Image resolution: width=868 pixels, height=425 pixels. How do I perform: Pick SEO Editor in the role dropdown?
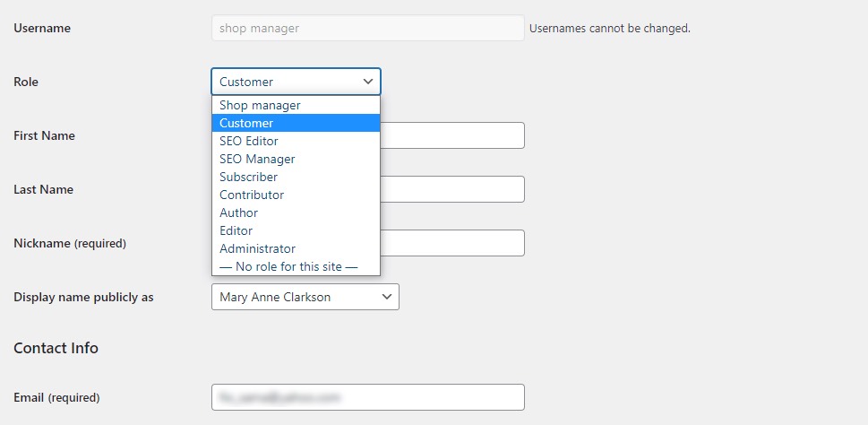296,141
